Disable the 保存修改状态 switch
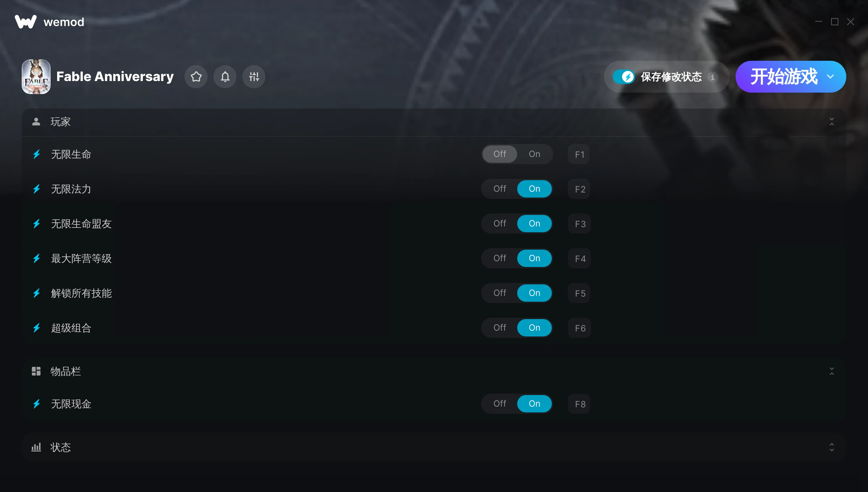The width and height of the screenshot is (868, 492). (624, 77)
